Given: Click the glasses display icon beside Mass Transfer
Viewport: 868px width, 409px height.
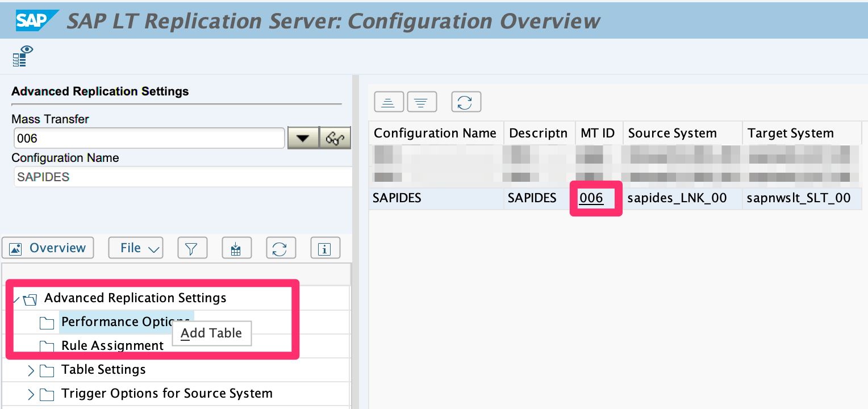Looking at the screenshot, I should point(335,138).
